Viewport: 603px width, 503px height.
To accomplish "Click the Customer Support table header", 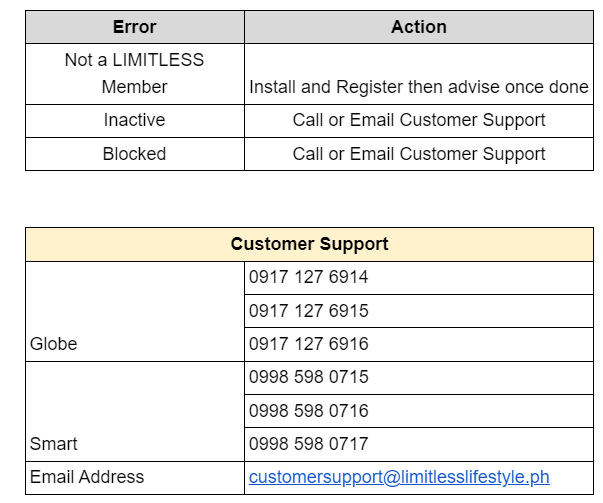I will coord(309,244).
